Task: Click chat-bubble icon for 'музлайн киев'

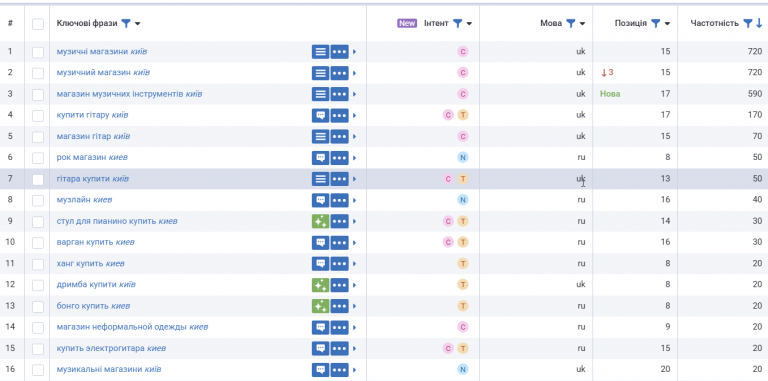Action: (x=320, y=200)
